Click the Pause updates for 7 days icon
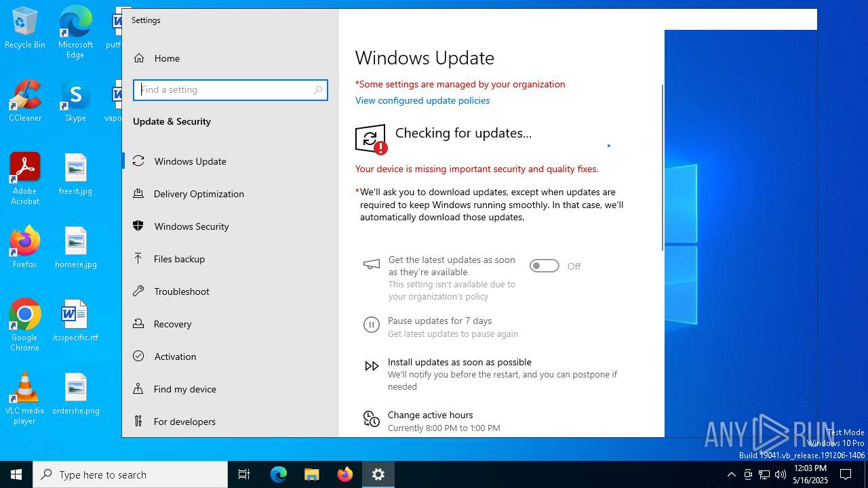 [x=371, y=325]
